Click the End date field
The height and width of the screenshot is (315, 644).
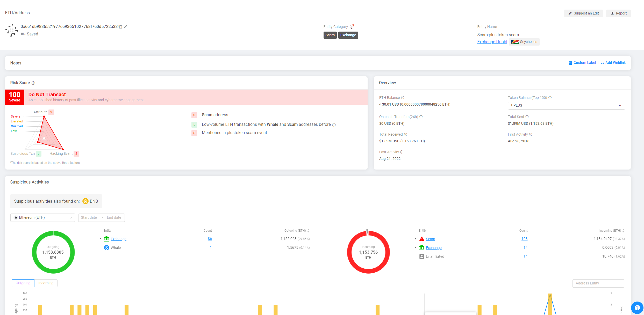(x=114, y=218)
